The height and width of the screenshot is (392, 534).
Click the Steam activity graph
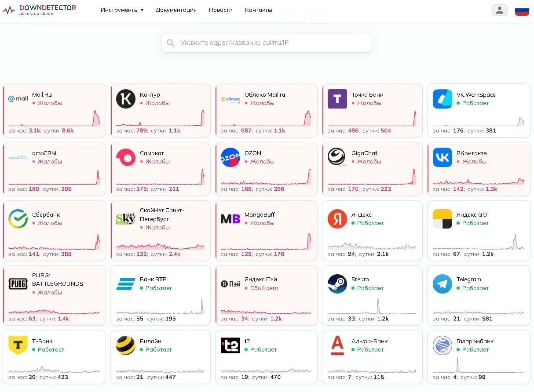click(372, 306)
